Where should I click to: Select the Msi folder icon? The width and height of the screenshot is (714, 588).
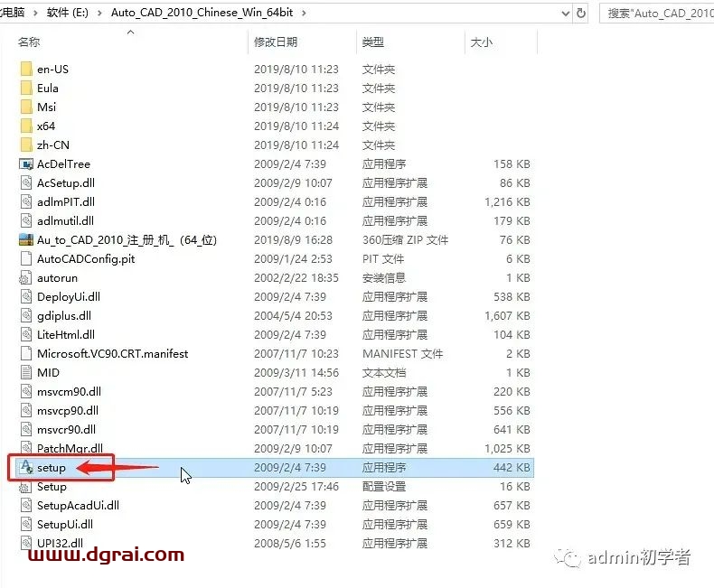26,107
